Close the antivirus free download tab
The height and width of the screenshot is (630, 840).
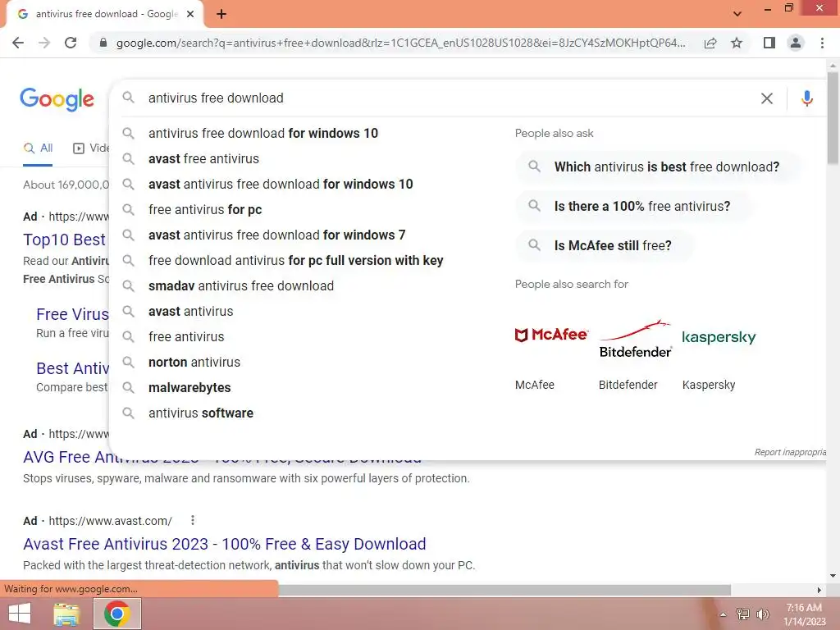coord(190,15)
